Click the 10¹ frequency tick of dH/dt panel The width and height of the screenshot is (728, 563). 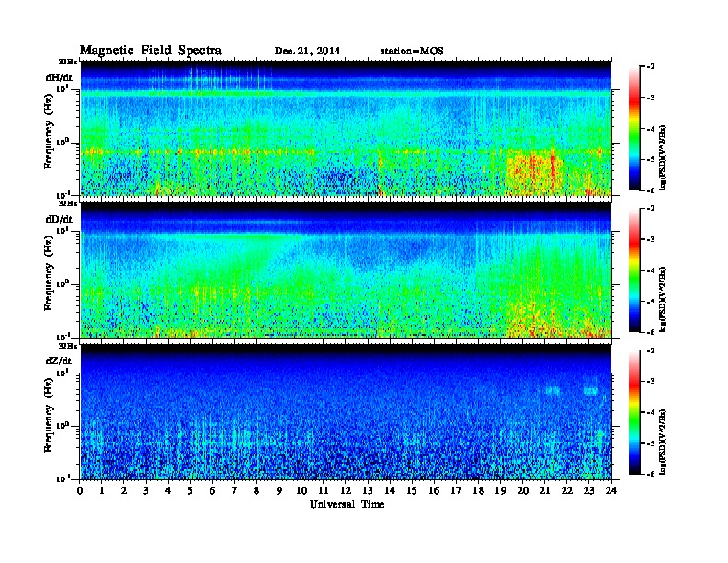pyautogui.click(x=63, y=88)
